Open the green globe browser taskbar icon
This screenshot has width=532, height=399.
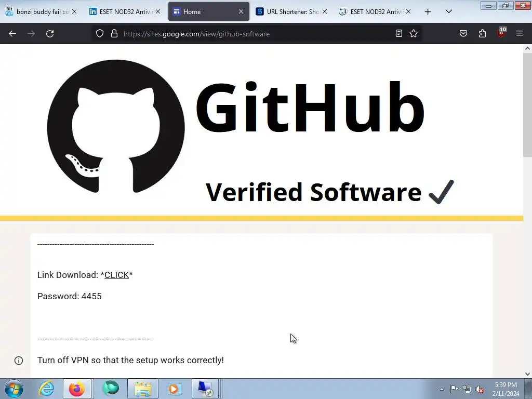110,389
